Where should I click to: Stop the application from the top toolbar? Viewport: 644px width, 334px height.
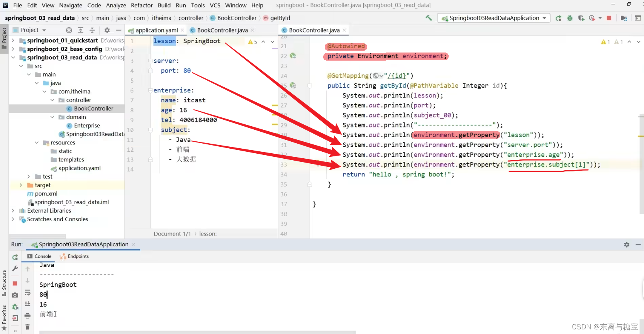(609, 18)
